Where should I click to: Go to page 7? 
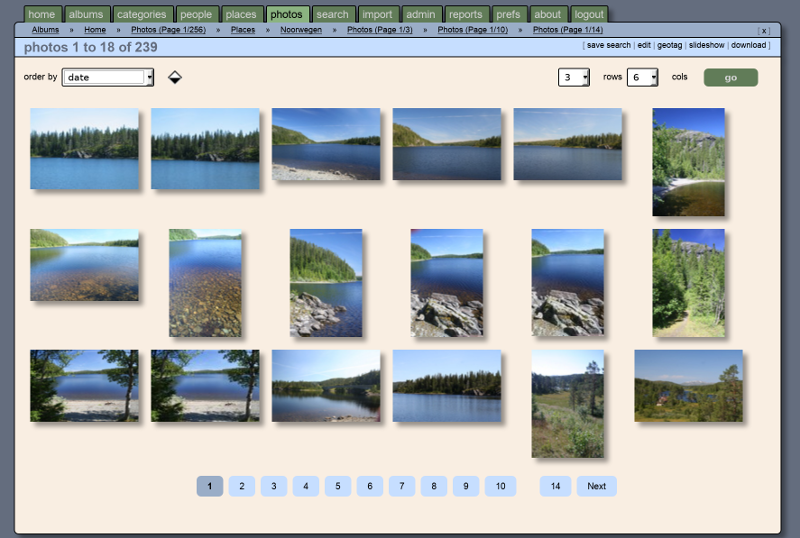[402, 486]
